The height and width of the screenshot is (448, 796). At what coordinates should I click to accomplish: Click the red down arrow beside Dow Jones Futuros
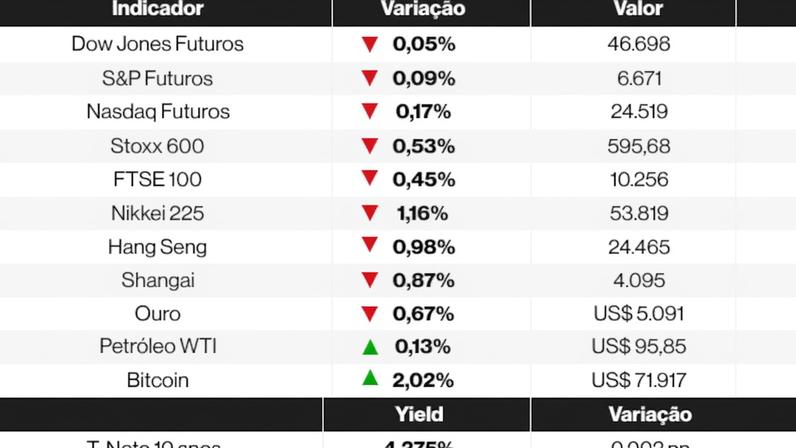pyautogui.click(x=370, y=44)
